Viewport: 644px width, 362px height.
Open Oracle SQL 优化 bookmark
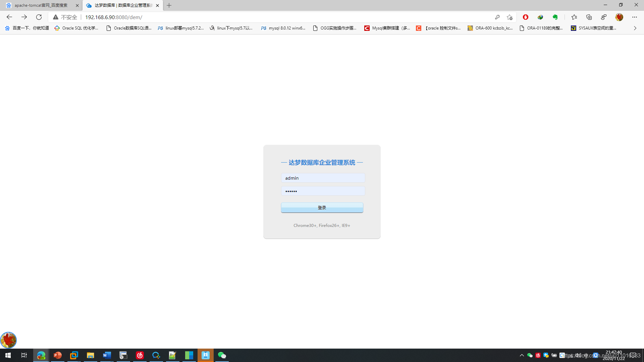[x=77, y=28]
